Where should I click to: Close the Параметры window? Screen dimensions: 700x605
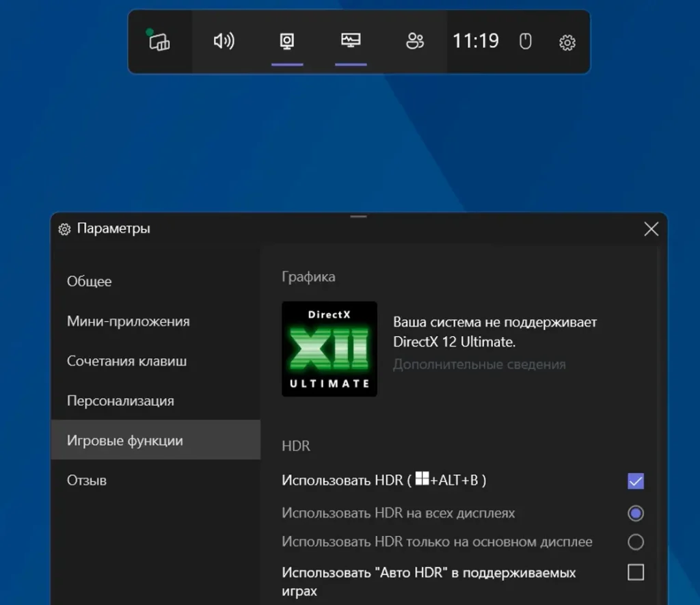[x=651, y=229]
